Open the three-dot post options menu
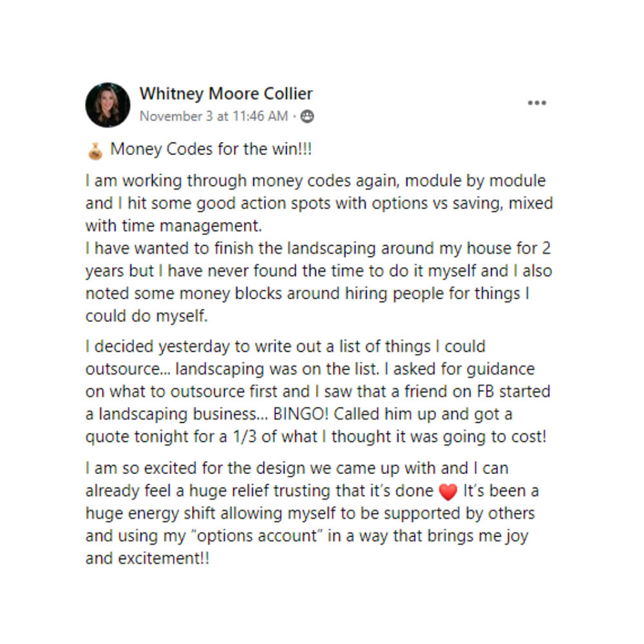 tap(536, 103)
